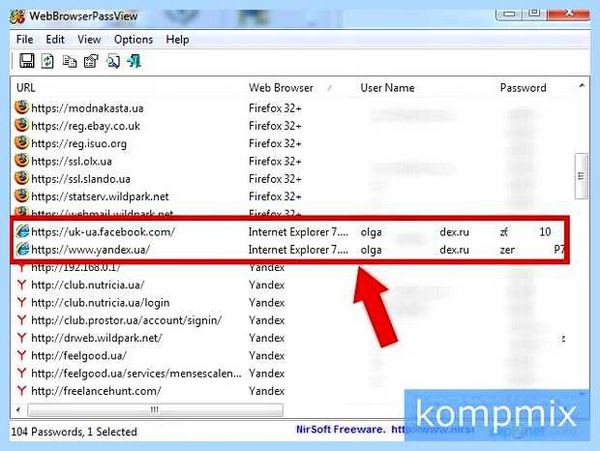This screenshot has height=451, width=600.
Task: Click the Yandex icon beside drweb.wildpark.net
Action: coord(22,338)
